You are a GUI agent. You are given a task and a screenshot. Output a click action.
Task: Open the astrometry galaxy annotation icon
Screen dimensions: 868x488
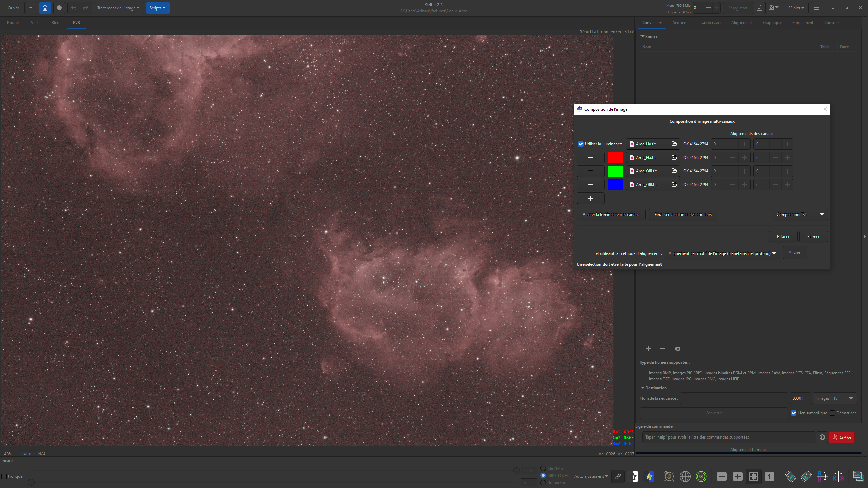pyautogui.click(x=669, y=476)
